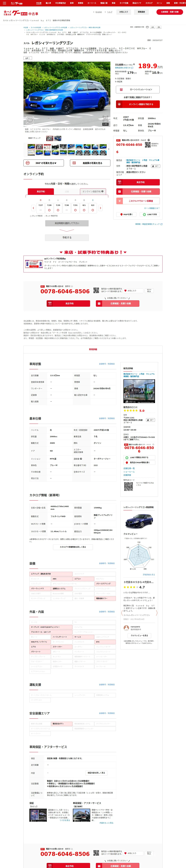
Task: Click 高画質の写真を見る button
Action: coord(90,163)
